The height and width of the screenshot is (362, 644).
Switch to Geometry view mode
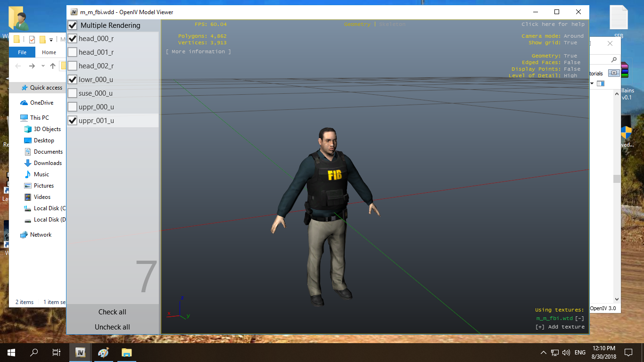(x=357, y=25)
